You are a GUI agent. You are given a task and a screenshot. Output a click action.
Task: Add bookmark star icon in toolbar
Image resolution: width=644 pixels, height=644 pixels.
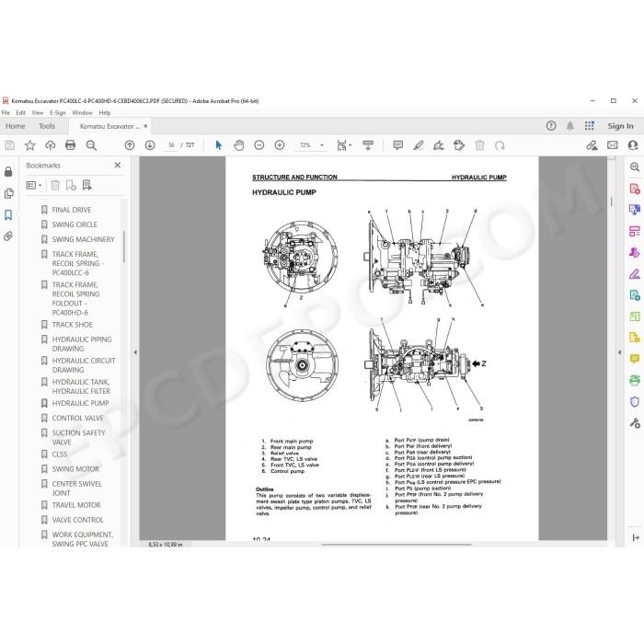[x=30, y=145]
